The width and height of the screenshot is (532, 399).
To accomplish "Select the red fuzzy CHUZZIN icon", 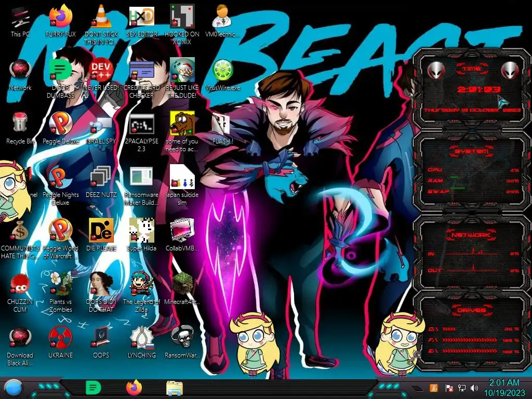I will coord(20,292).
